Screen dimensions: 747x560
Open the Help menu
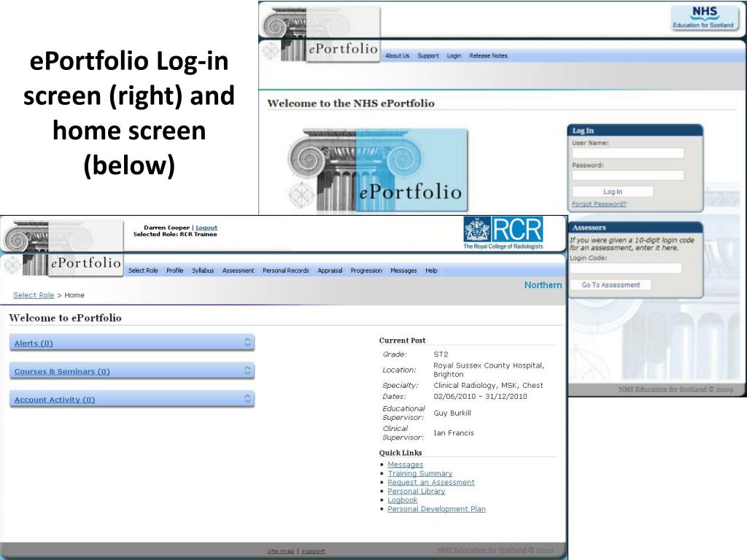tap(431, 271)
